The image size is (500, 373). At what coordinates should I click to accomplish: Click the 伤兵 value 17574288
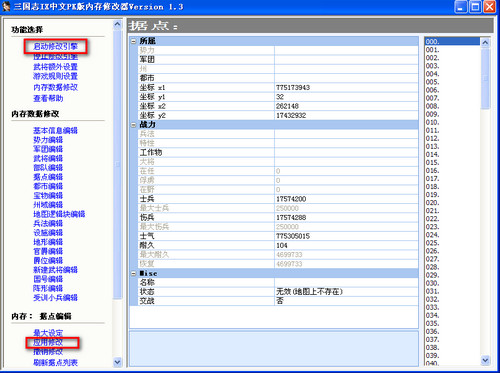(x=291, y=218)
